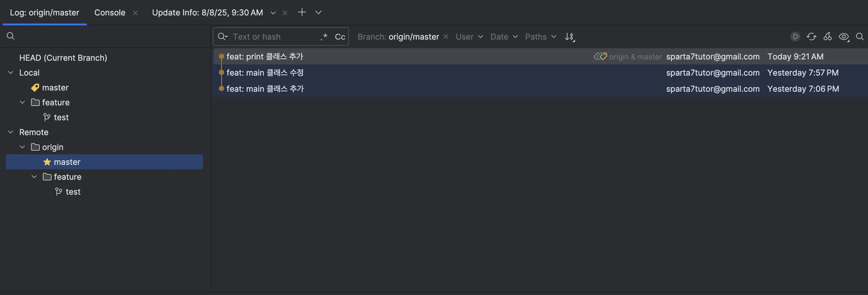
Task: Clear the origin/master branch filter
Action: pyautogui.click(x=446, y=37)
